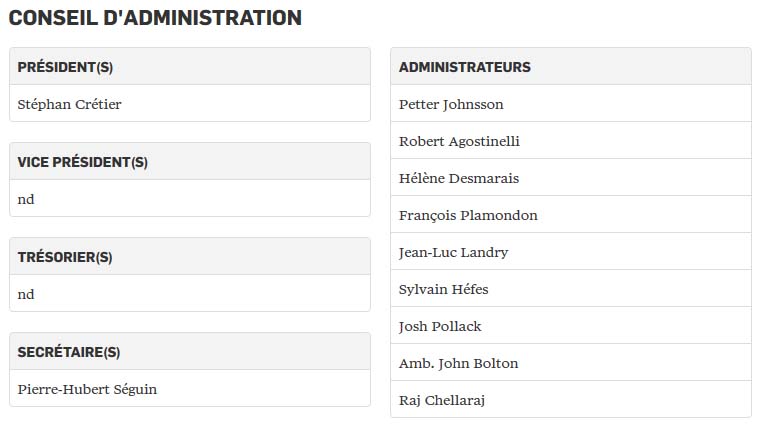Select the Administrateurs list header
The width and height of the screenshot is (767, 438).
(x=464, y=67)
